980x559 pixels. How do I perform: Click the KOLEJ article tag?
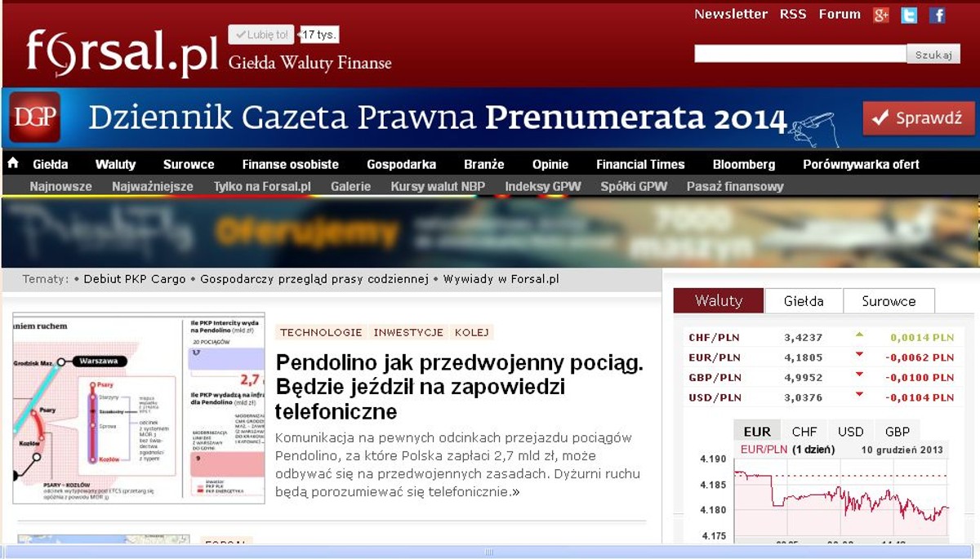[x=472, y=332]
